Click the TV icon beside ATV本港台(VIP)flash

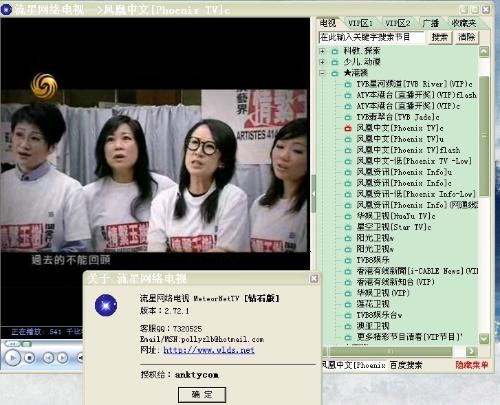point(348,95)
